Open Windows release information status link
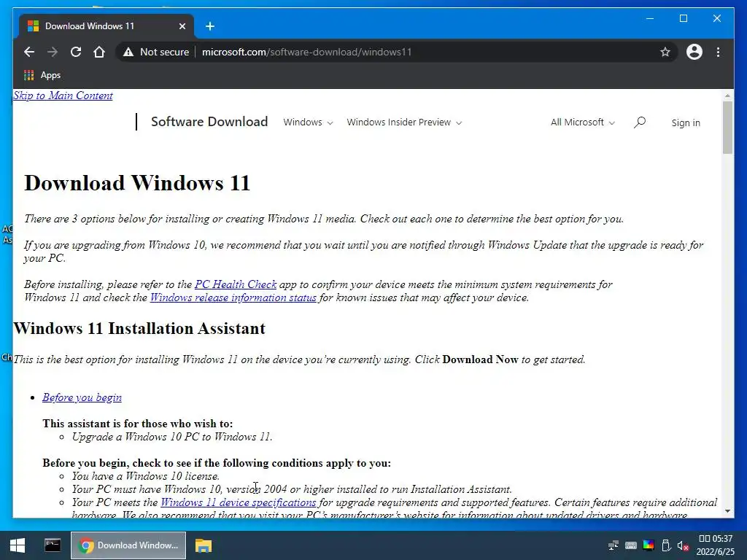The image size is (747, 560). coord(233,297)
